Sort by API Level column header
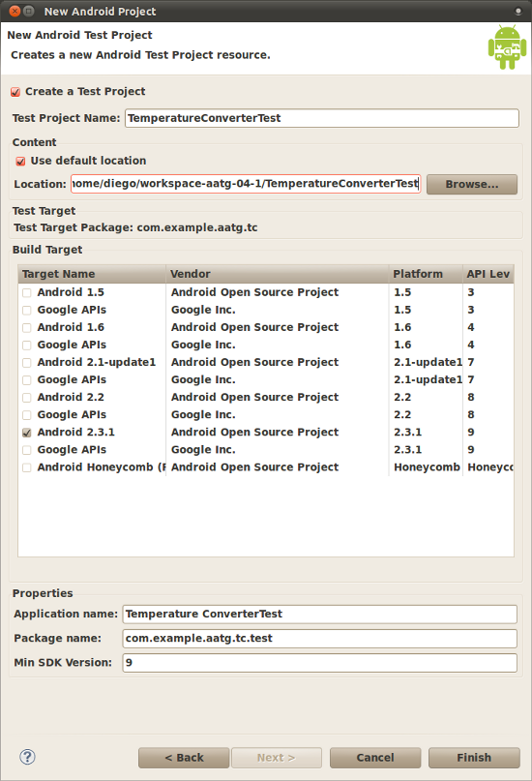The height and width of the screenshot is (781, 532). pos(488,274)
